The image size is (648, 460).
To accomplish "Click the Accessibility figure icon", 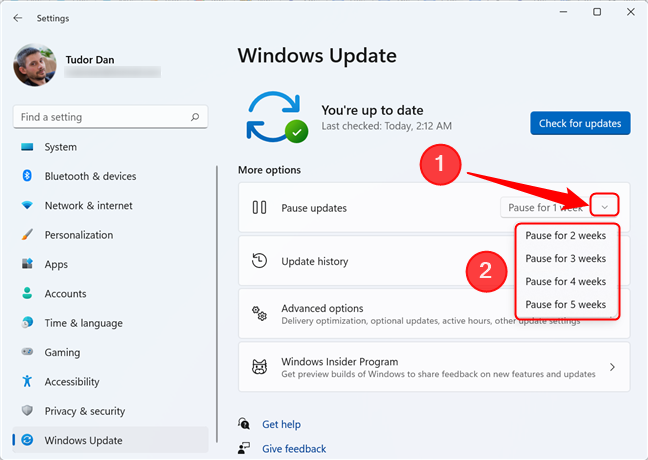I will click(x=27, y=381).
